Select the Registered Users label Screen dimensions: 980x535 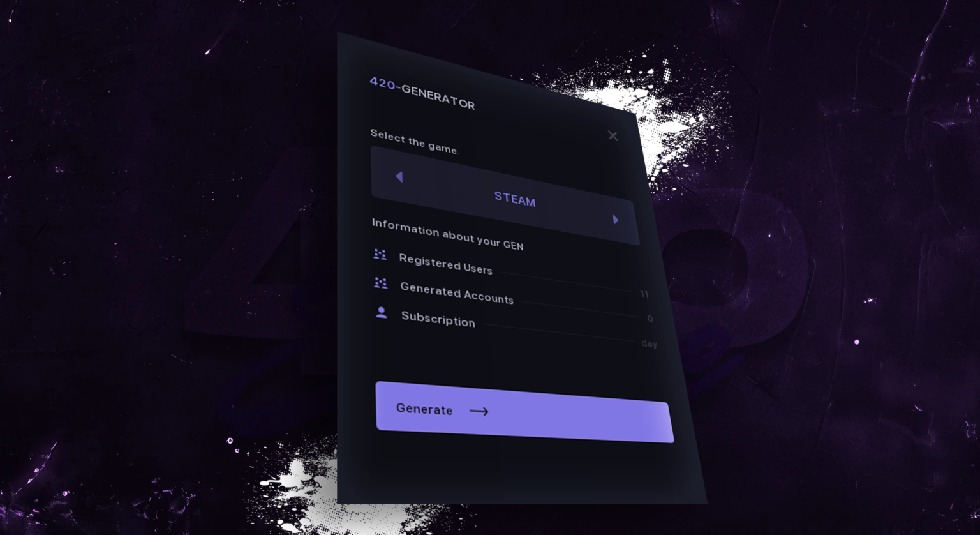pyautogui.click(x=445, y=264)
